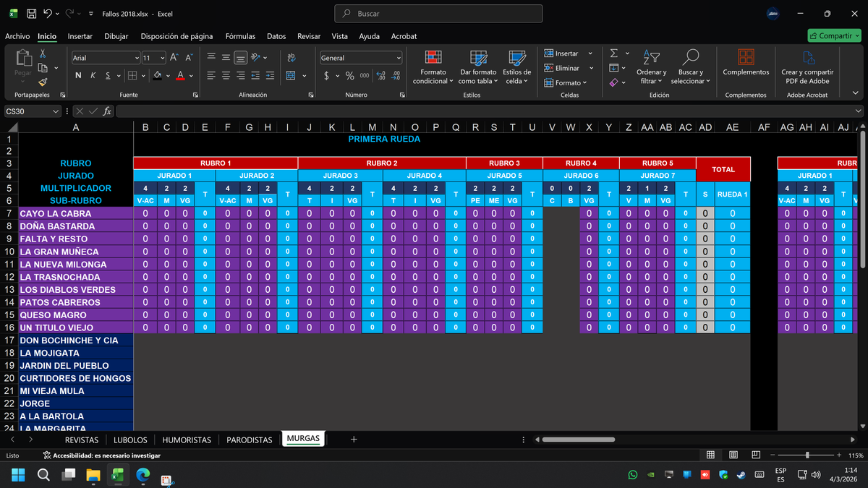Cut the selection with the scissors icon
Screen dimensions: 868x488
point(43,53)
